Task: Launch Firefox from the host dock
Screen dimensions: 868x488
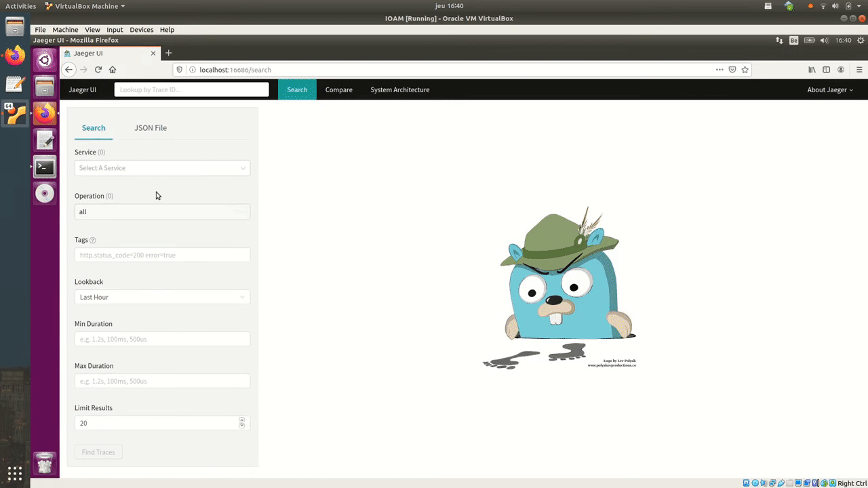Action: click(x=15, y=56)
